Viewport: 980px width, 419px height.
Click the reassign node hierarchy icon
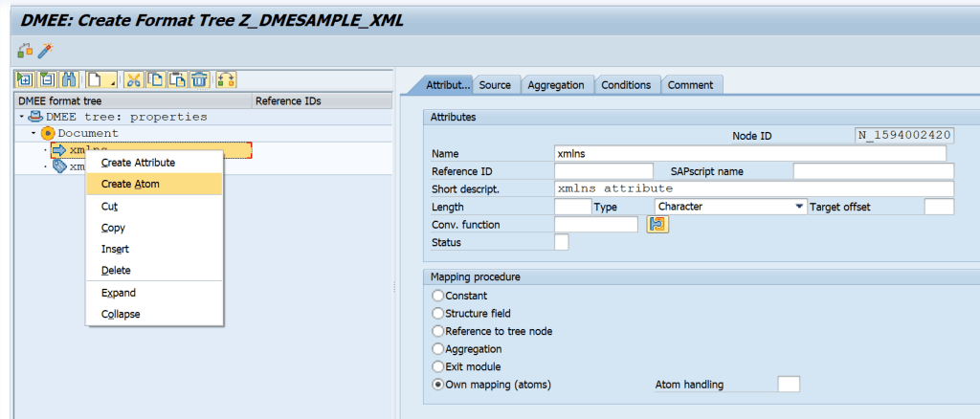pos(226,80)
